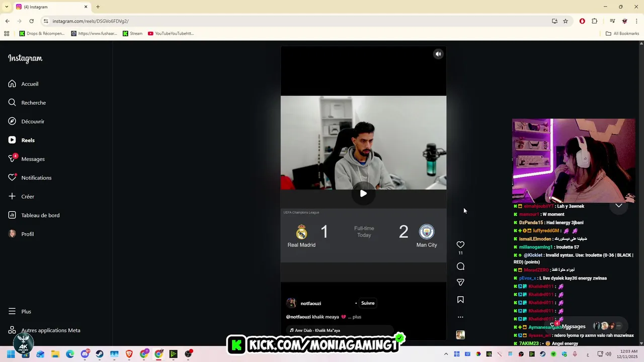Viewport: 644px width, 362px height.
Task: Open the volume control in tray
Action: (x=608, y=354)
